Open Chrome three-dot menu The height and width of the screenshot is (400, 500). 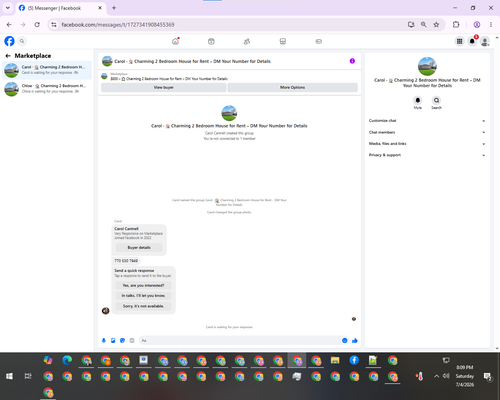(491, 24)
